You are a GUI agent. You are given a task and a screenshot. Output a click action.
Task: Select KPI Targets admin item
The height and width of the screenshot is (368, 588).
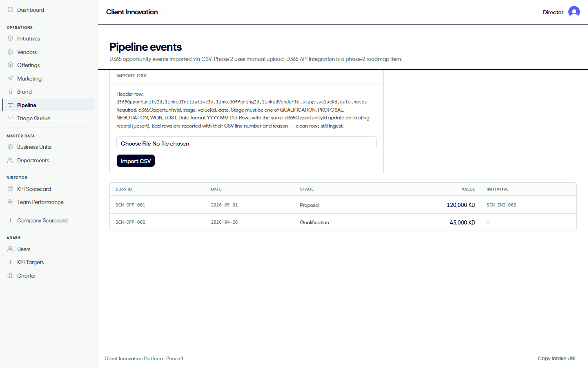(49, 262)
